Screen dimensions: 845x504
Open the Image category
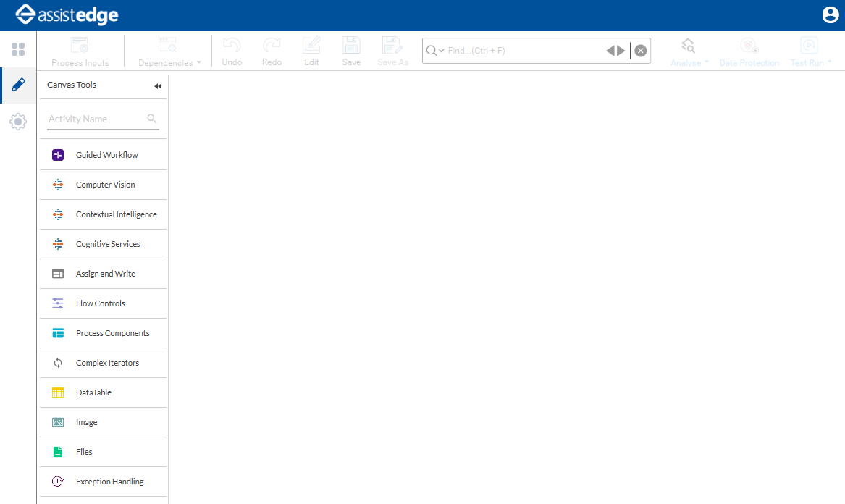tap(103, 422)
